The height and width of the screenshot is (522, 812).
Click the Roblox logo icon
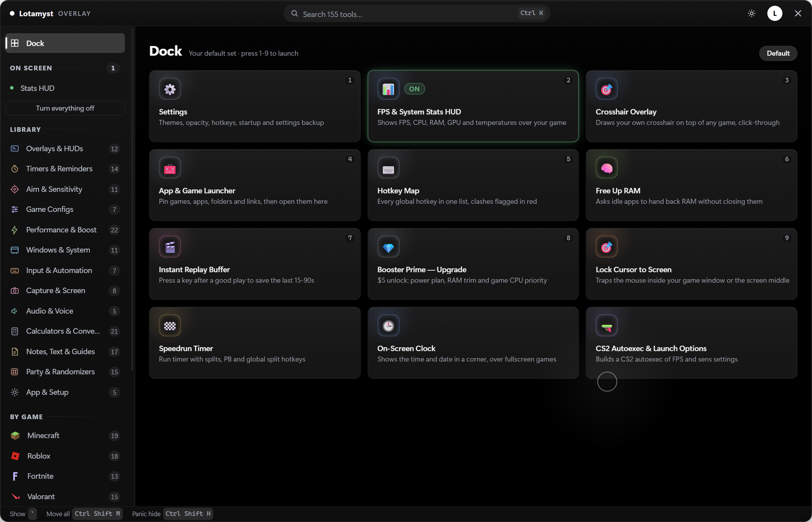pyautogui.click(x=15, y=456)
